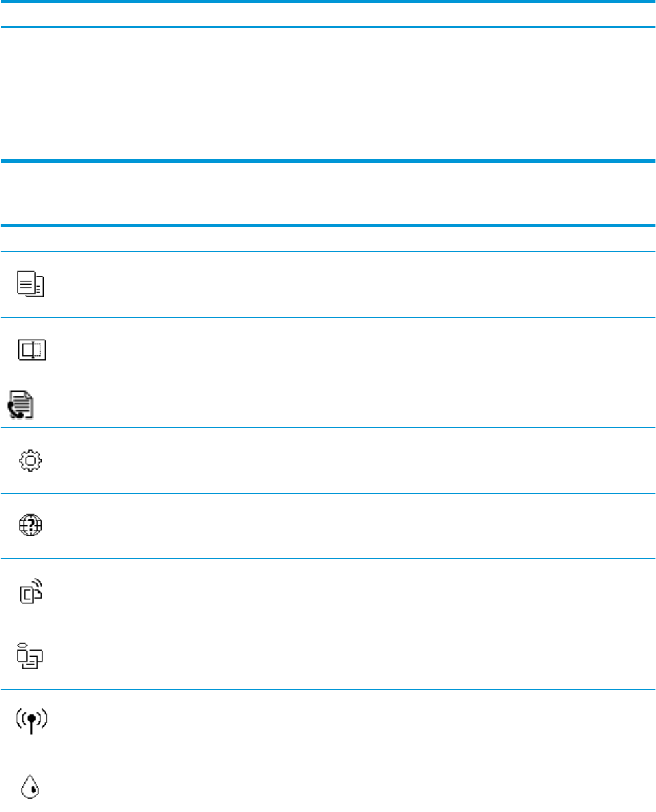Open the Wireless antenna icon
The width and height of the screenshot is (656, 812).
coord(32,721)
